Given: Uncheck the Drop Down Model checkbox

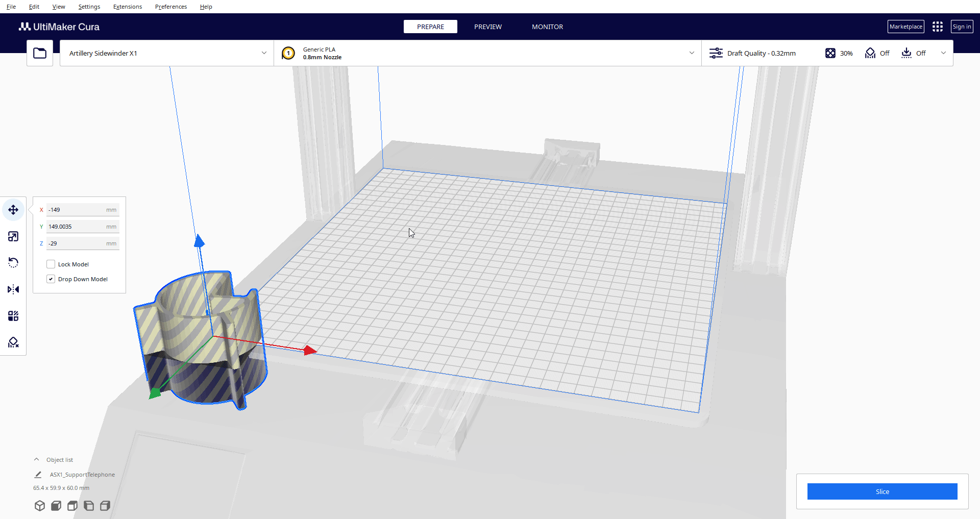Looking at the screenshot, I should [x=51, y=279].
